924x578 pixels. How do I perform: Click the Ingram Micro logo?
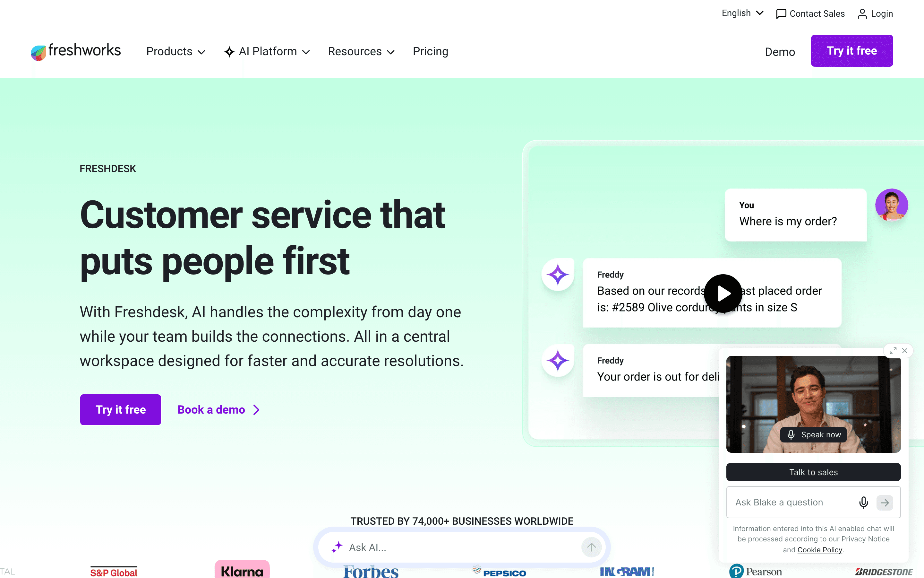click(x=627, y=572)
